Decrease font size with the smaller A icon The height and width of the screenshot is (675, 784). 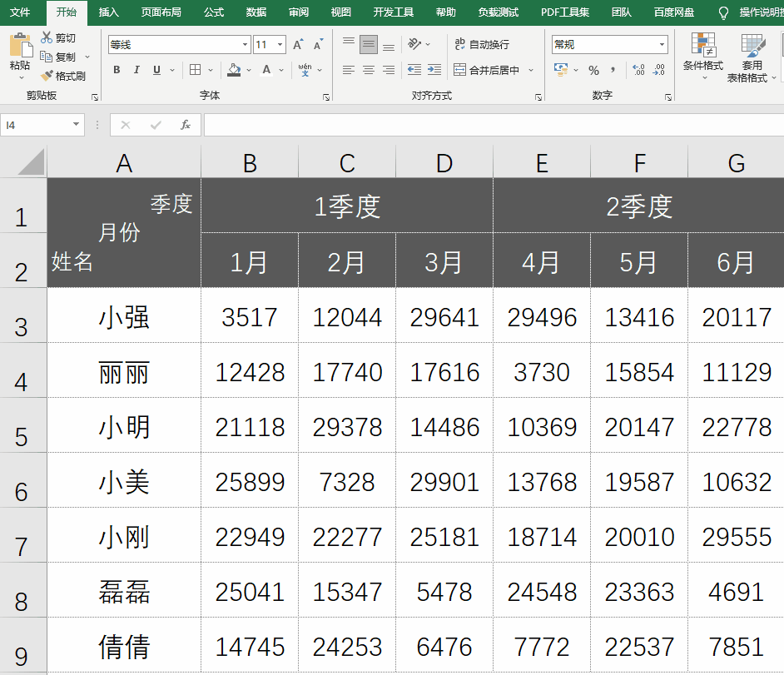pyautogui.click(x=318, y=44)
